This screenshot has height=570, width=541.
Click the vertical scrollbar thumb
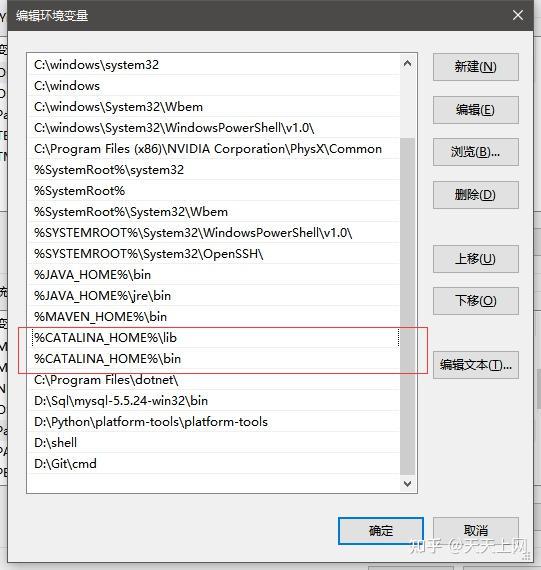tap(407, 306)
